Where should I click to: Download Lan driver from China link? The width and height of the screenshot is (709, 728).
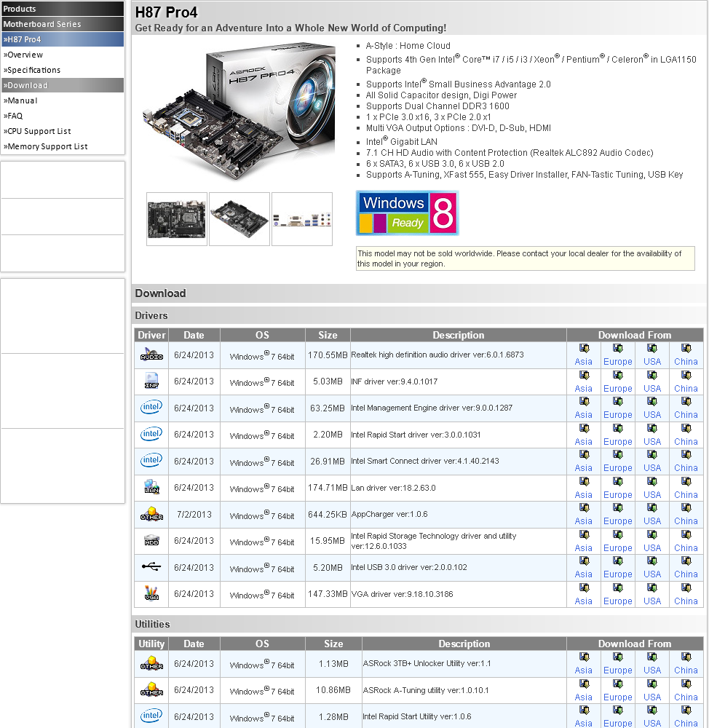[x=686, y=495]
